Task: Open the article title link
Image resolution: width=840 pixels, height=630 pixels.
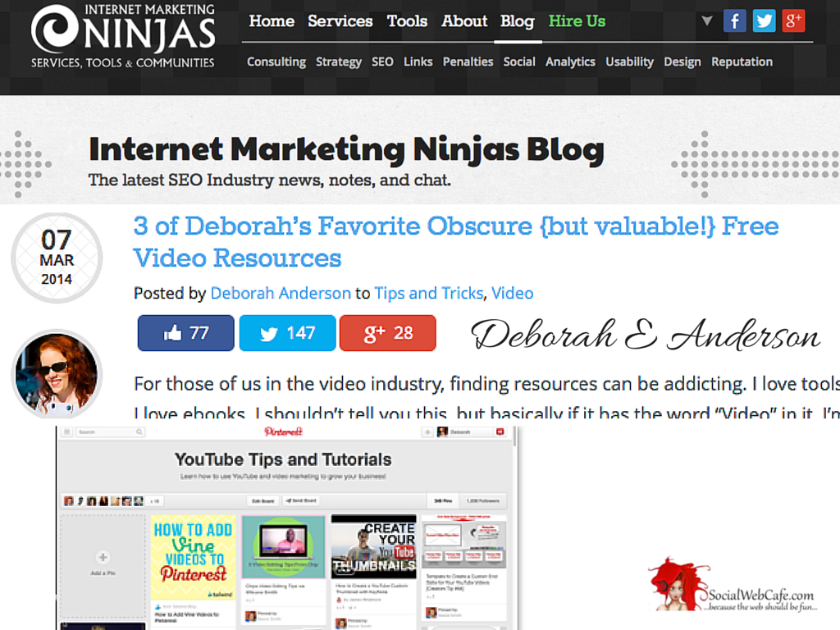Action: (x=456, y=242)
